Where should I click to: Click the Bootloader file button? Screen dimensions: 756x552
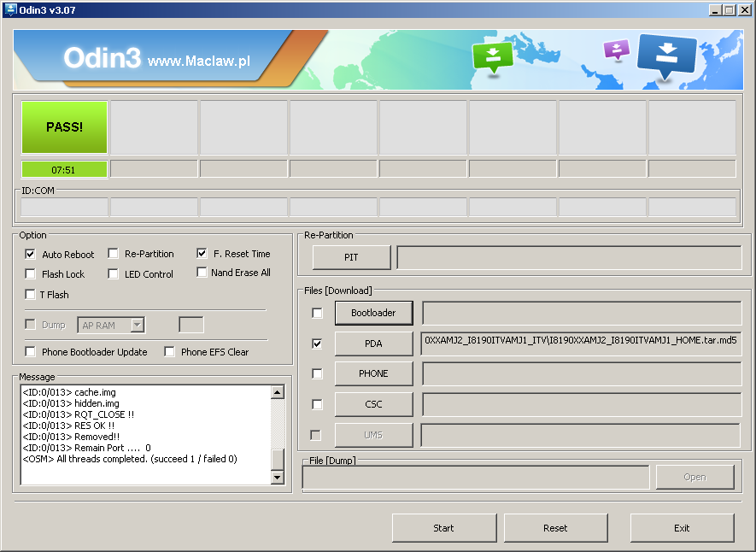(373, 313)
